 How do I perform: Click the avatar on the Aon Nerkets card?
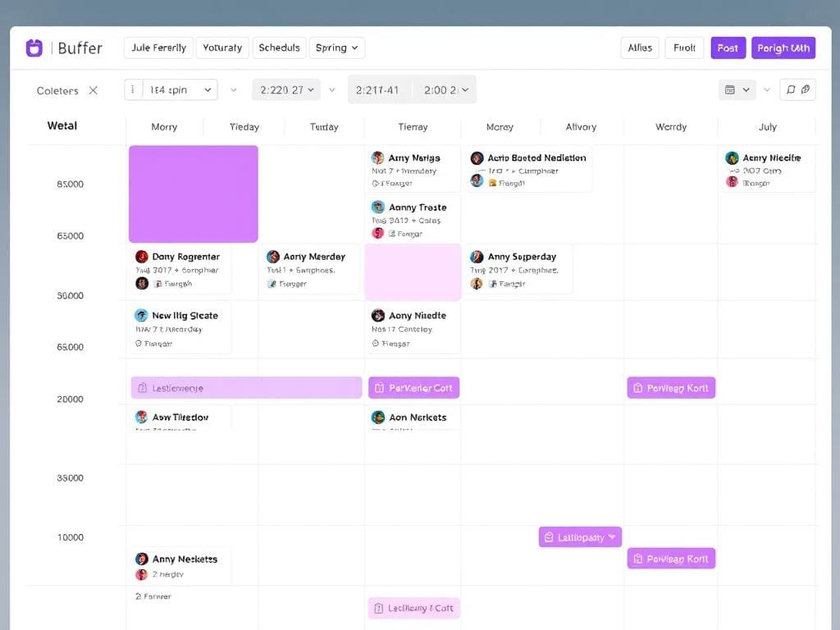[378, 418]
